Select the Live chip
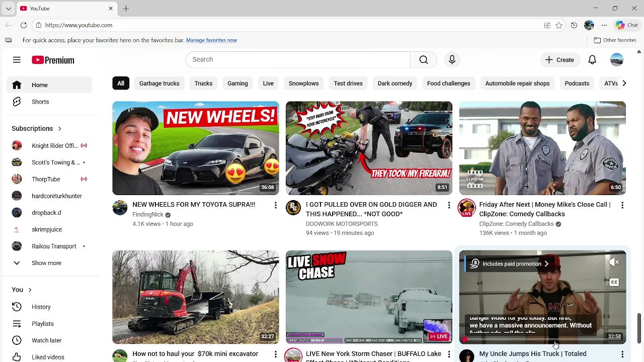The width and height of the screenshot is (644, 362). tap(268, 83)
